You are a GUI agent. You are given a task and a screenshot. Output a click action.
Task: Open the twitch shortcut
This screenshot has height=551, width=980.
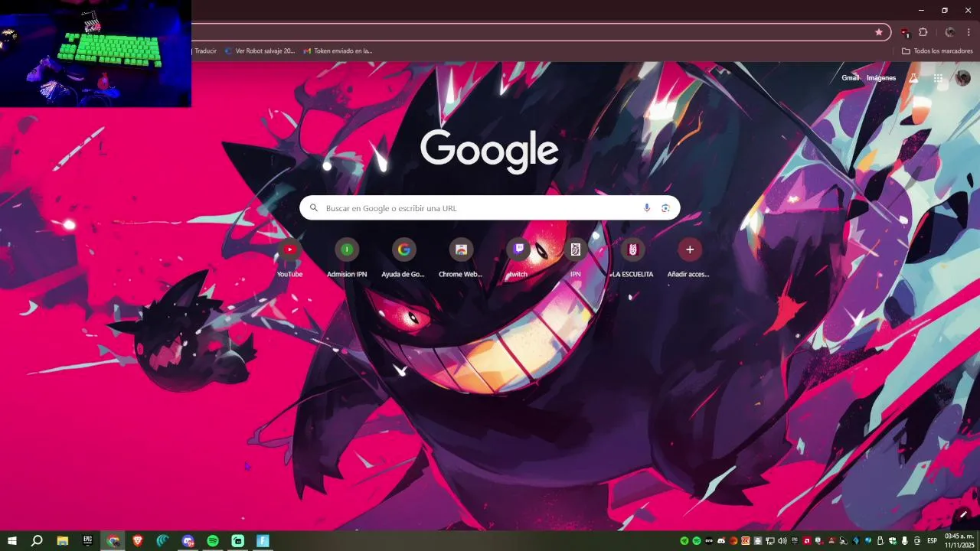click(518, 257)
